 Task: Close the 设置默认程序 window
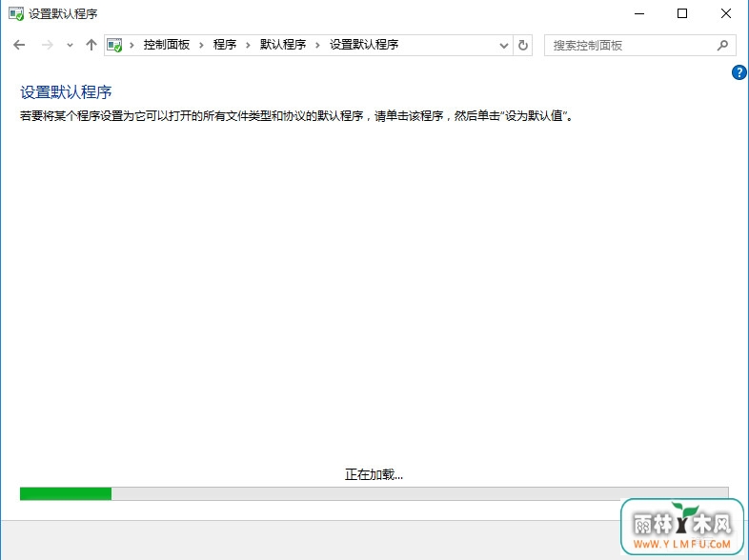click(725, 13)
